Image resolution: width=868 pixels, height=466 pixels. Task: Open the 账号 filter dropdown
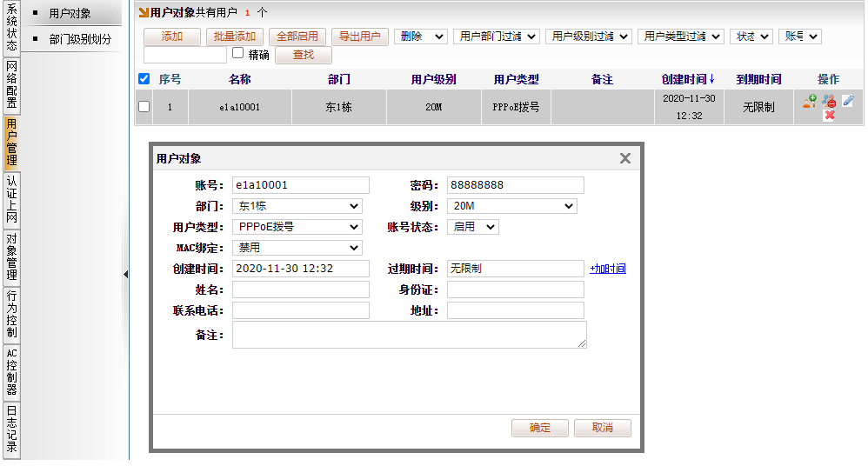coord(800,37)
